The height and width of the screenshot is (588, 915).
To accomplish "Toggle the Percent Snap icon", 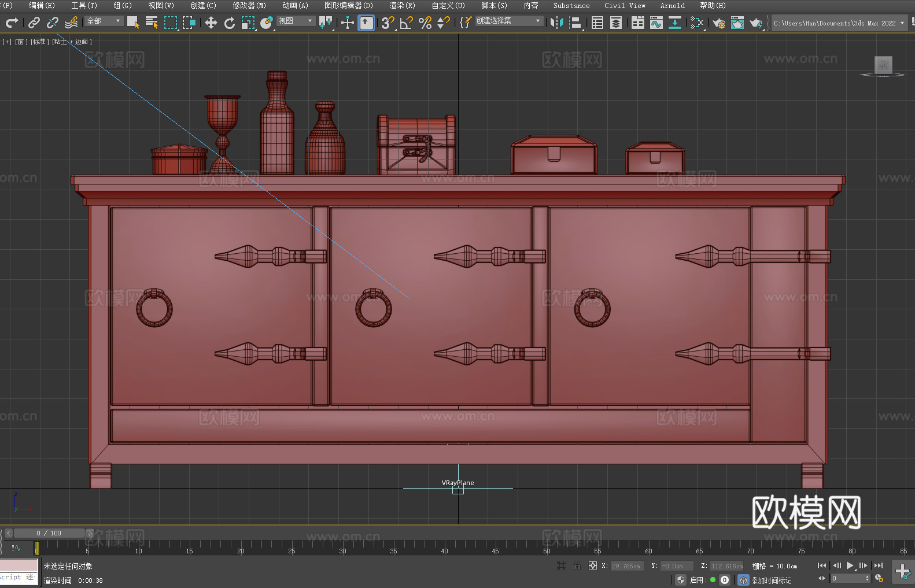I will 425,23.
